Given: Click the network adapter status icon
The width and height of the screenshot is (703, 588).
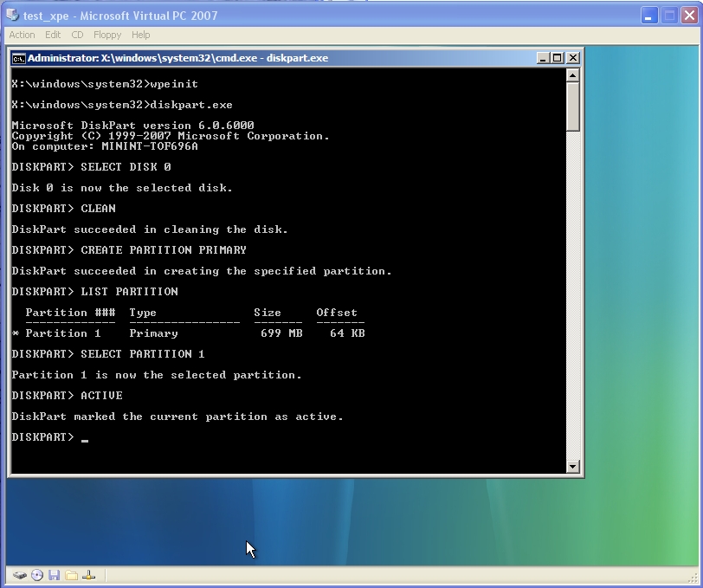Looking at the screenshot, I should point(88,575).
